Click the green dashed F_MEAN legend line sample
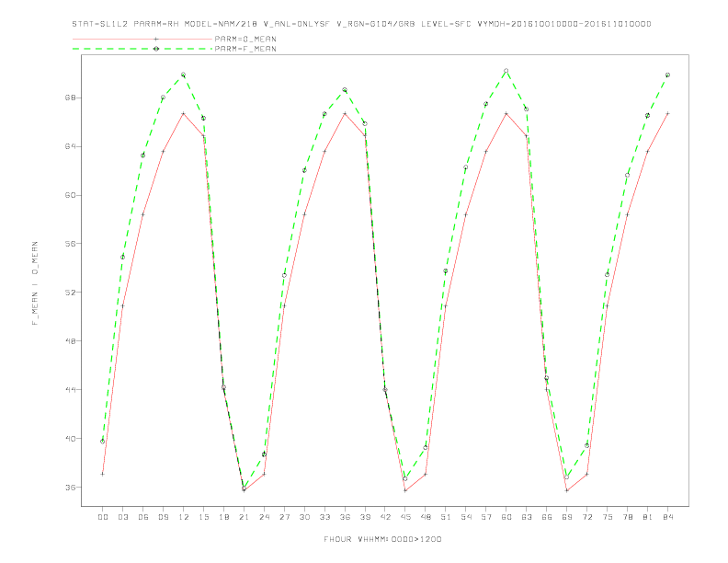This screenshot has width=728, height=563. [142, 49]
